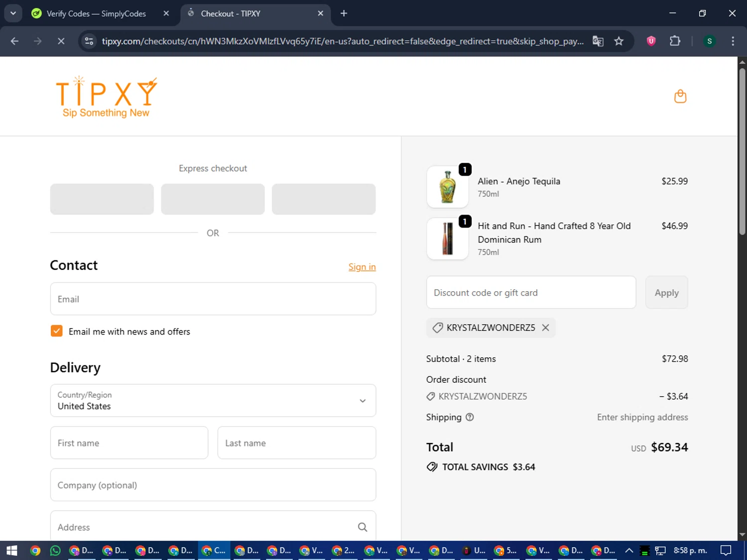The width and height of the screenshot is (747, 560).
Task: Click the Subtotal · 2 items label
Action: (461, 359)
